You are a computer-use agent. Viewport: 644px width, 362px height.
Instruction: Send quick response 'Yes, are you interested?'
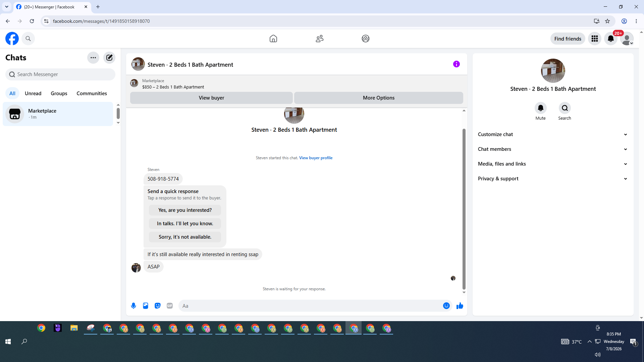pyautogui.click(x=185, y=210)
